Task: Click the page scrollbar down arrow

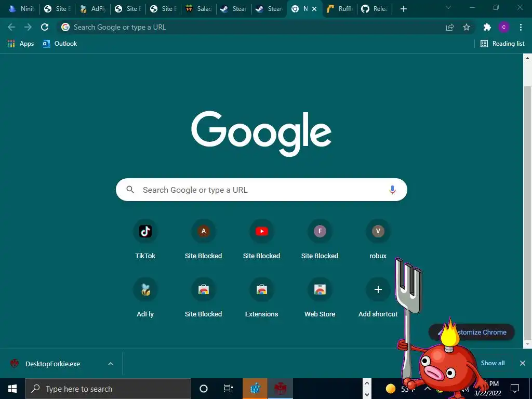Action: pyautogui.click(x=528, y=344)
